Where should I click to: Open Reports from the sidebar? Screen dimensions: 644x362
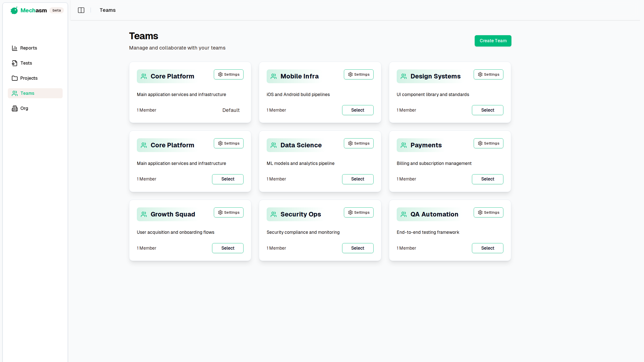(x=28, y=48)
